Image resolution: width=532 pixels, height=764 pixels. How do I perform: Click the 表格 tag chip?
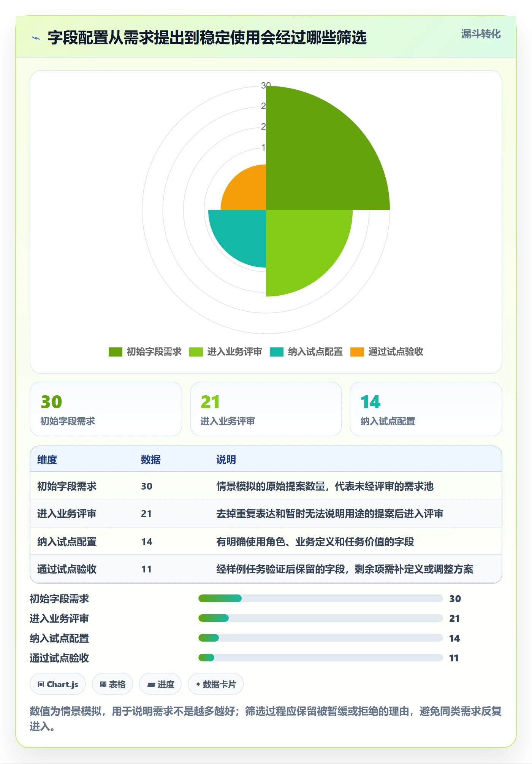(x=112, y=684)
